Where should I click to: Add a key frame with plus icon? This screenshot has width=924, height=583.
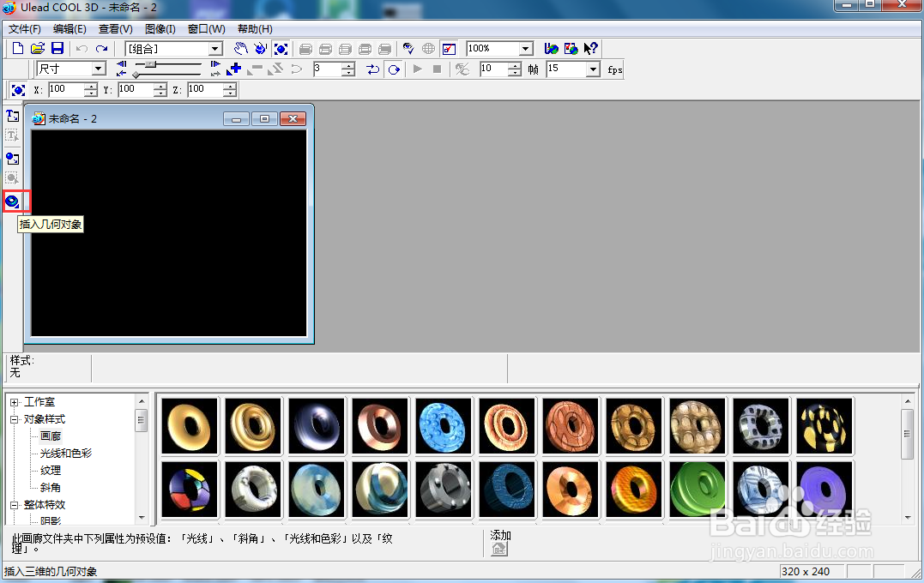tap(234, 69)
